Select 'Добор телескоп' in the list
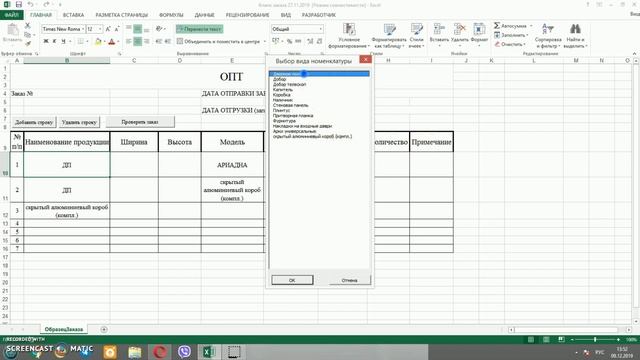The width and height of the screenshot is (640, 360). (x=289, y=84)
